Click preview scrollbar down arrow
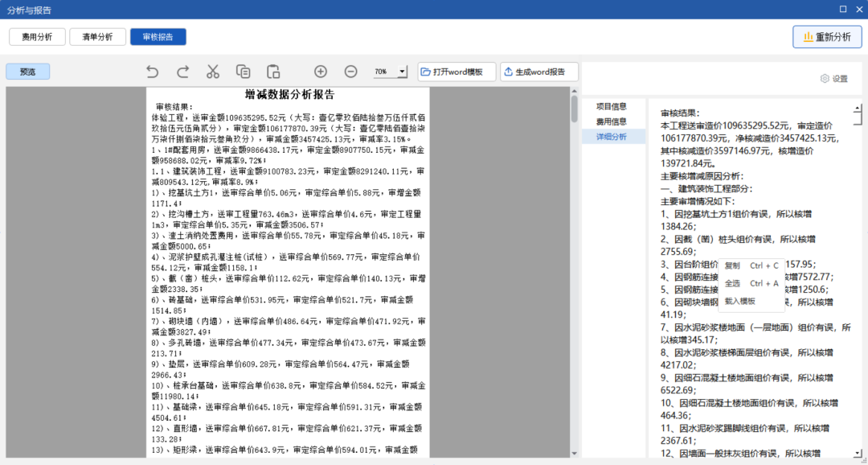 (x=575, y=454)
